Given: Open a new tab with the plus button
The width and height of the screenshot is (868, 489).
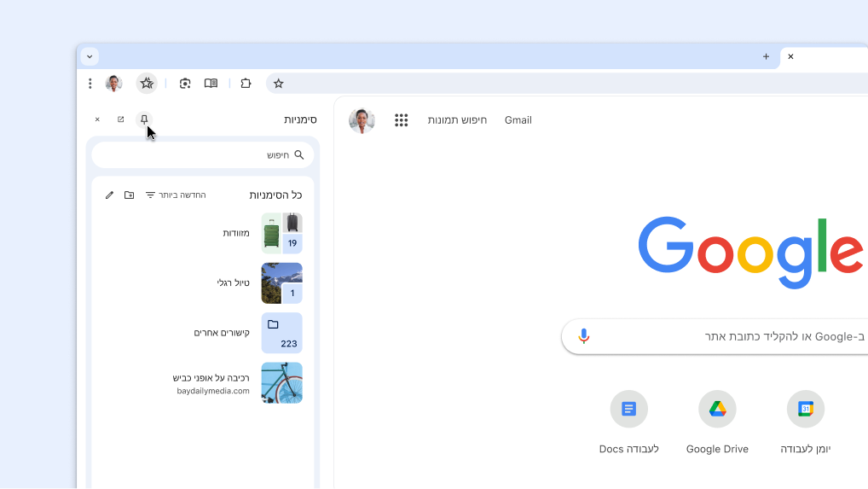Looking at the screenshot, I should click(x=767, y=56).
